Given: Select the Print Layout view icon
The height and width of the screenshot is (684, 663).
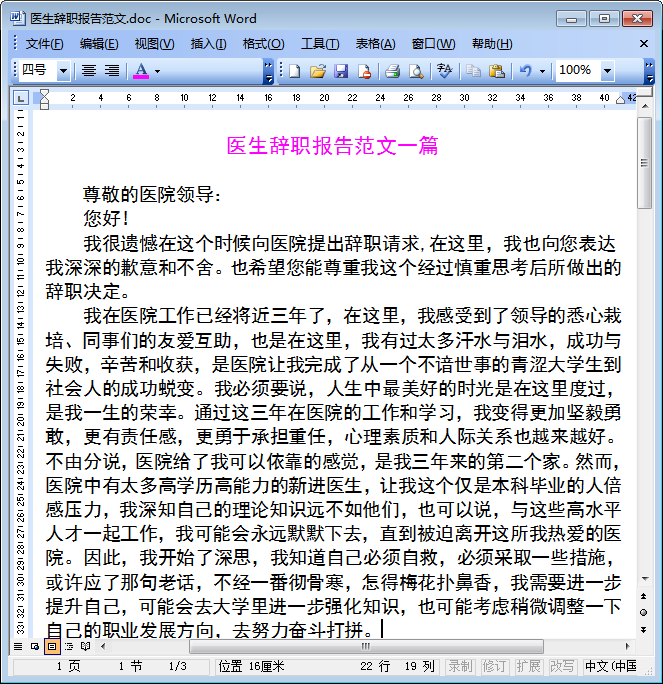Looking at the screenshot, I should coord(52,646).
